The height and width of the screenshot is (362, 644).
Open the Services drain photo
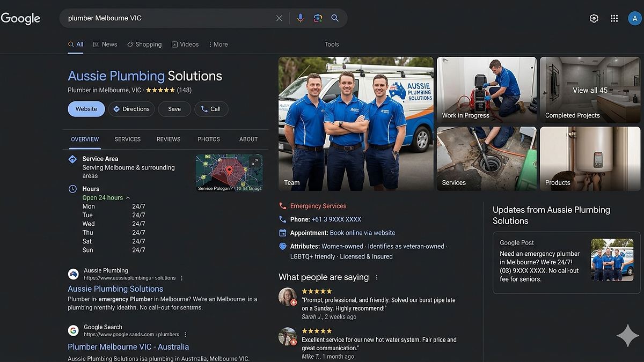[x=487, y=159]
